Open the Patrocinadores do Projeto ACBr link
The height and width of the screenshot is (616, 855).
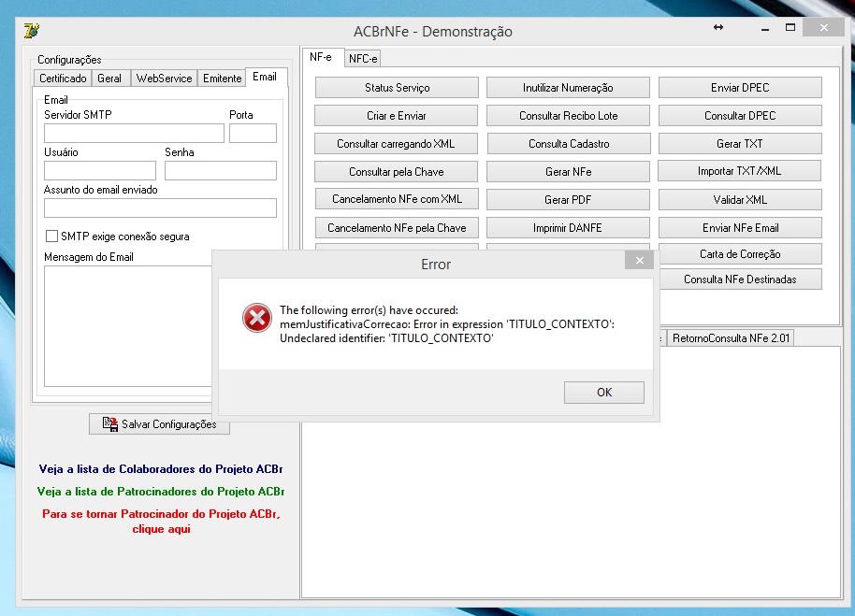(161, 492)
